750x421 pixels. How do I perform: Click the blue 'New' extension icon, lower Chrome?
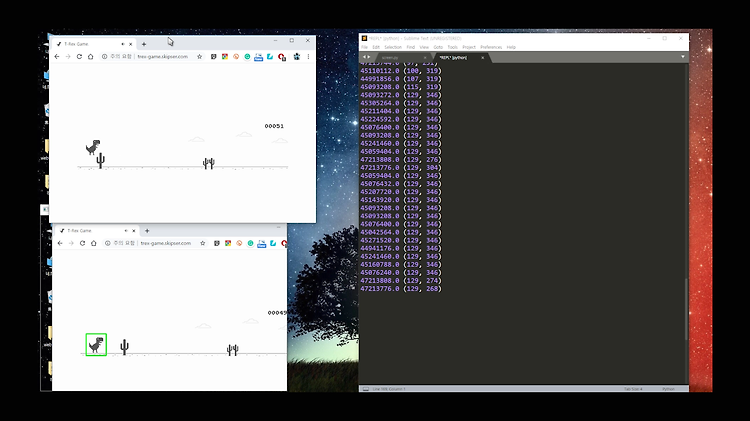tap(262, 244)
